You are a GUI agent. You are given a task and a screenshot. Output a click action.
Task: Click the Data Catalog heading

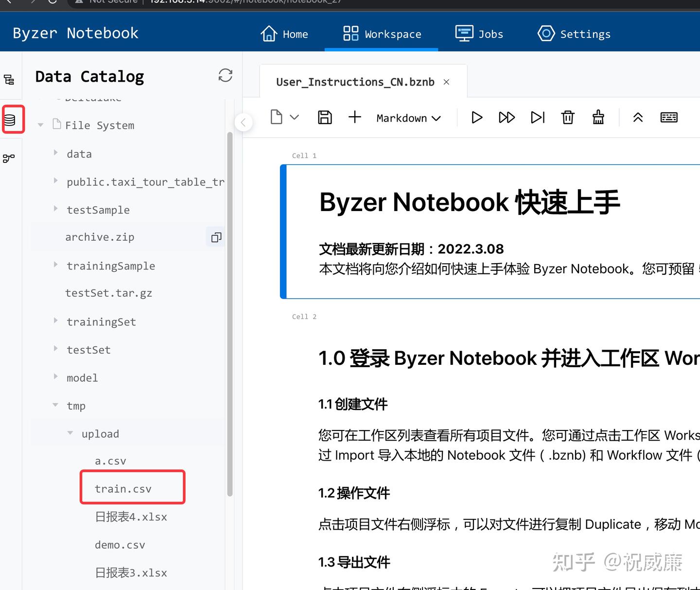(89, 77)
